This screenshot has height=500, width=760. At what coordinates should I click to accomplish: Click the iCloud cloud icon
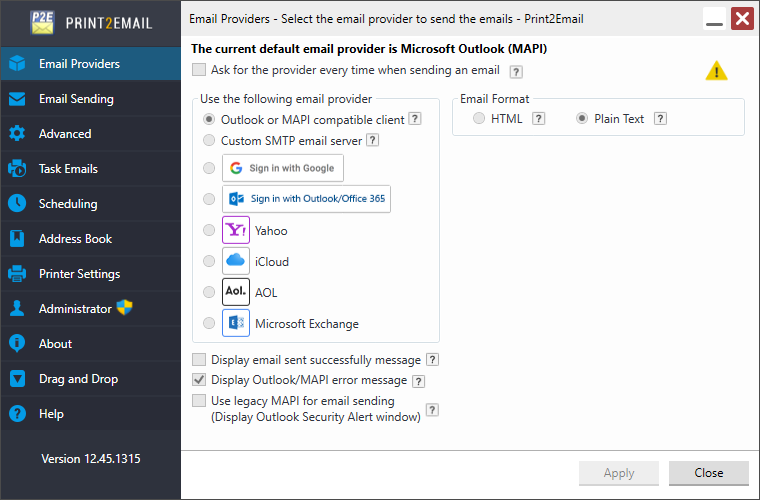pos(236,261)
